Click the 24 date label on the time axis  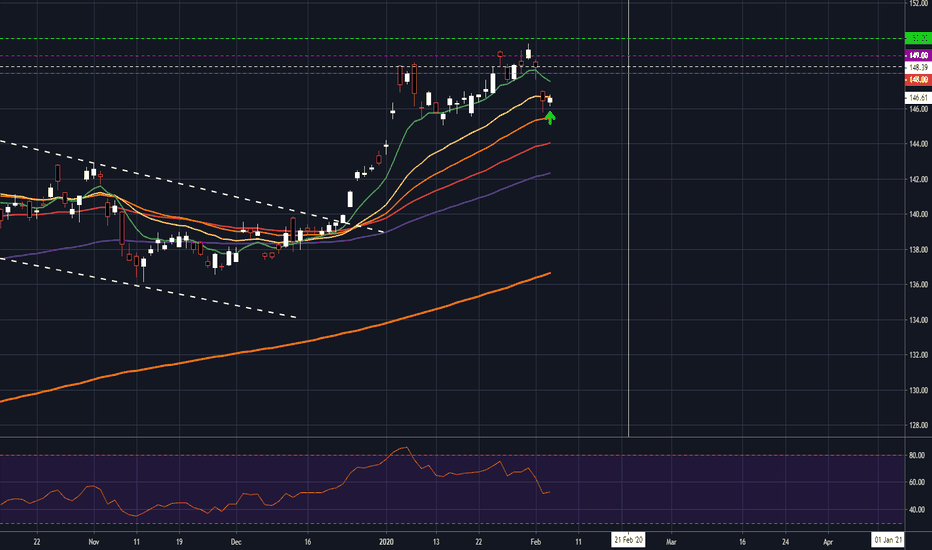[x=785, y=542]
